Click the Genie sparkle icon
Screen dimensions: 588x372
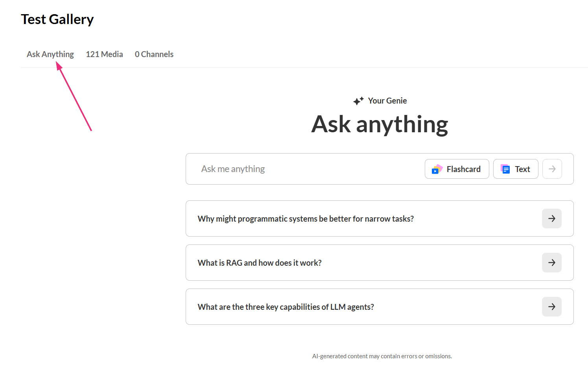358,101
